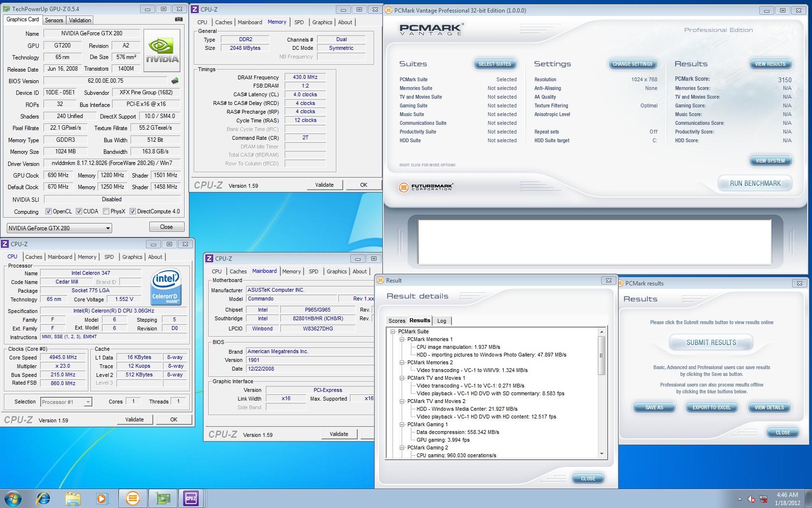Collapse the PCMark Suite tree node
The image size is (812, 508).
393,331
